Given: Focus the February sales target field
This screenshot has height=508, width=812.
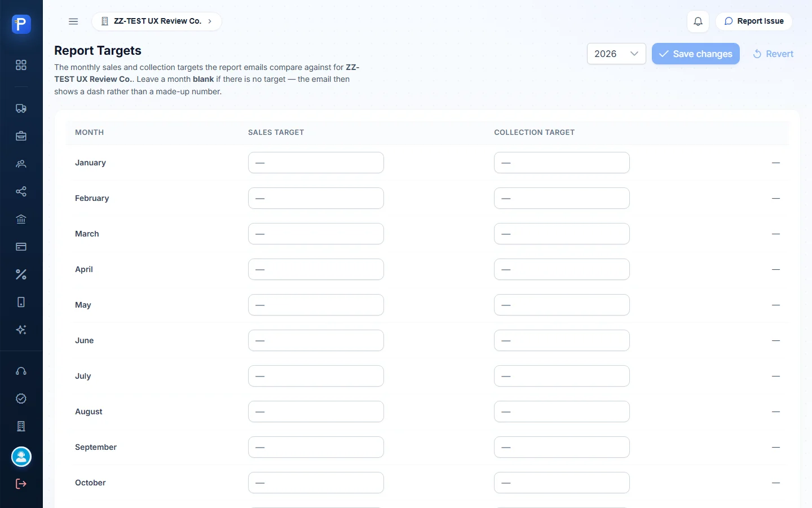Looking at the screenshot, I should click(x=316, y=198).
